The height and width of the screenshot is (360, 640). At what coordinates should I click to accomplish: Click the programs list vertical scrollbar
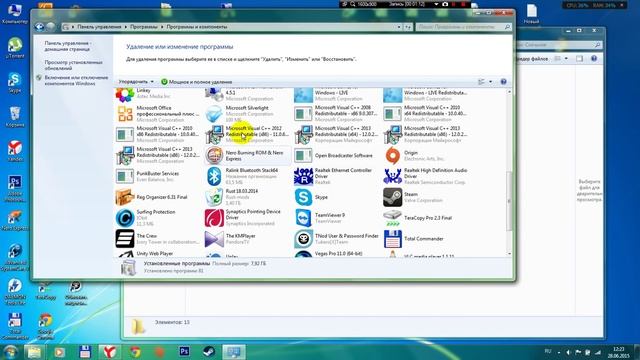[509, 202]
